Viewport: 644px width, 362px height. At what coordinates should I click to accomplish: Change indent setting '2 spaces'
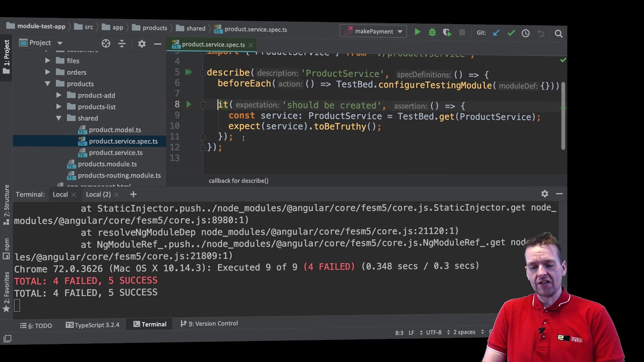[464, 332]
